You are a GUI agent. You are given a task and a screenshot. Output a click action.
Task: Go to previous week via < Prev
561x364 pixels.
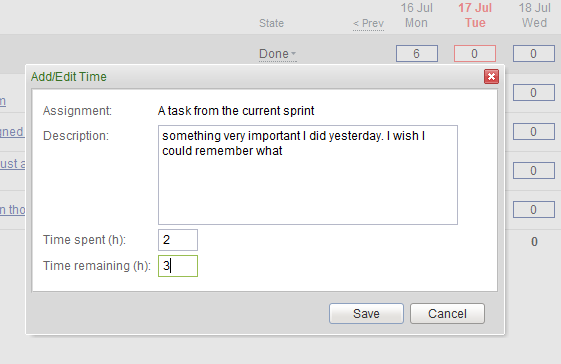pyautogui.click(x=369, y=24)
